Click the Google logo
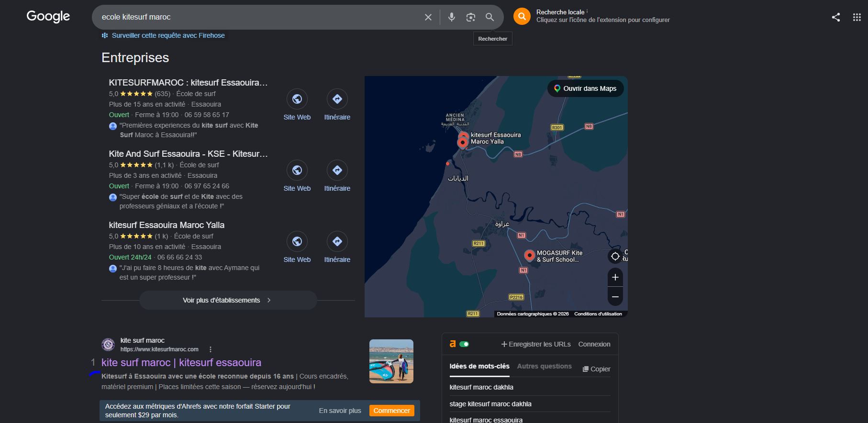This screenshot has width=868, height=423. point(48,17)
